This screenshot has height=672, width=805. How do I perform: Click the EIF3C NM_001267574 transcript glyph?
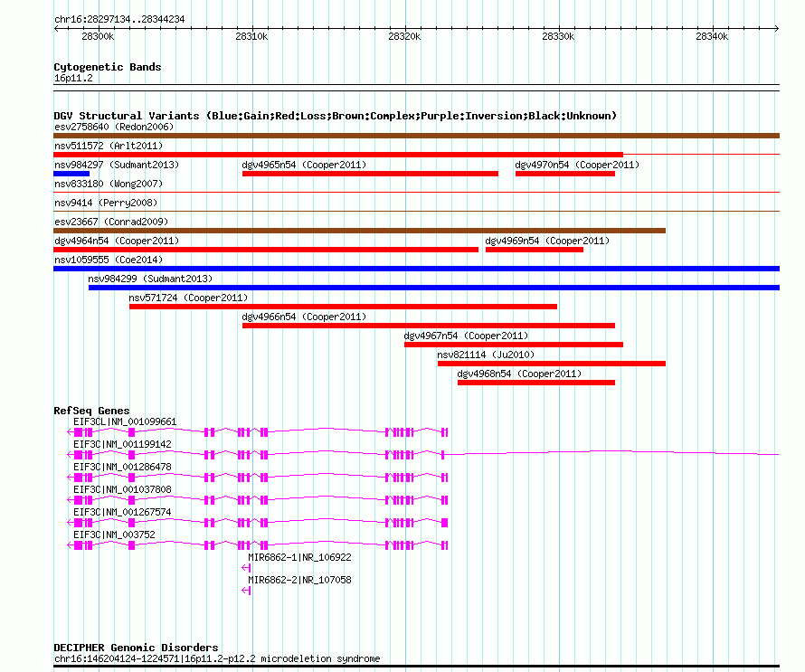258,523
